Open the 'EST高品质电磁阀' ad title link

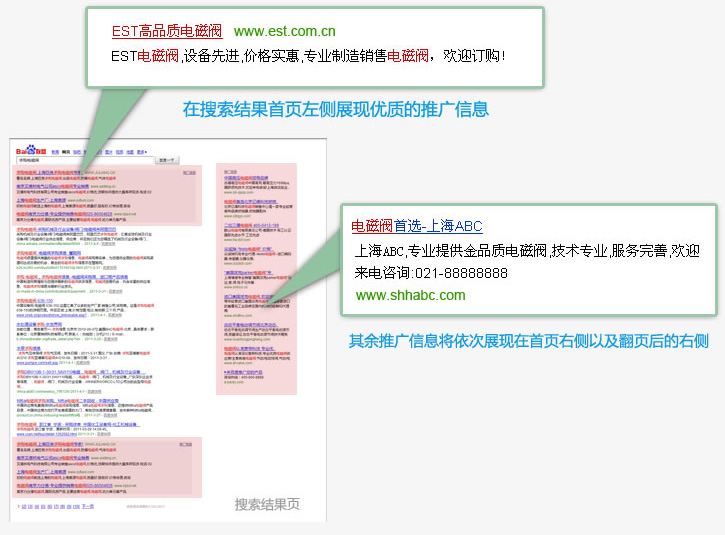[166, 32]
